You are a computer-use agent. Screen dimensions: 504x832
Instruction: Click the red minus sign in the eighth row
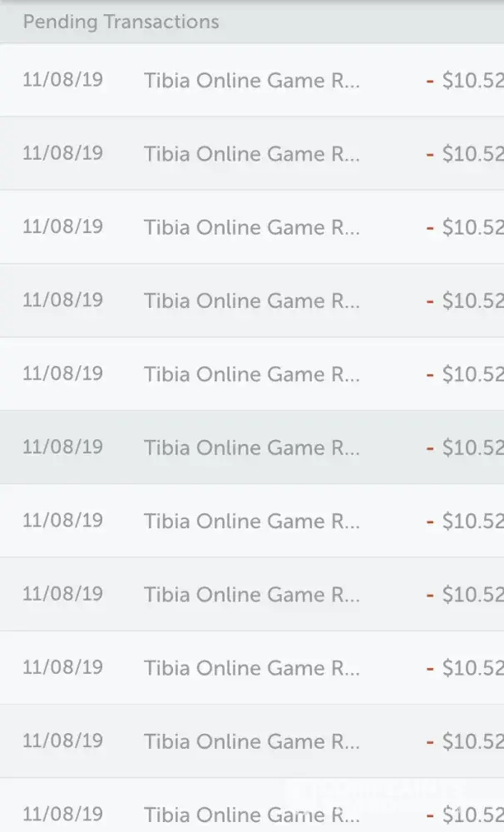coord(430,594)
